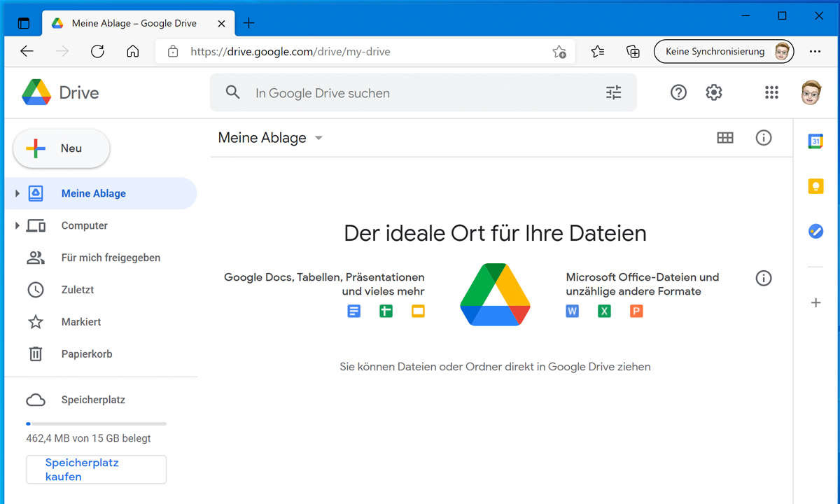Click Speicherplatz kaufen button
Image resolution: width=840 pixels, height=504 pixels.
96,470
